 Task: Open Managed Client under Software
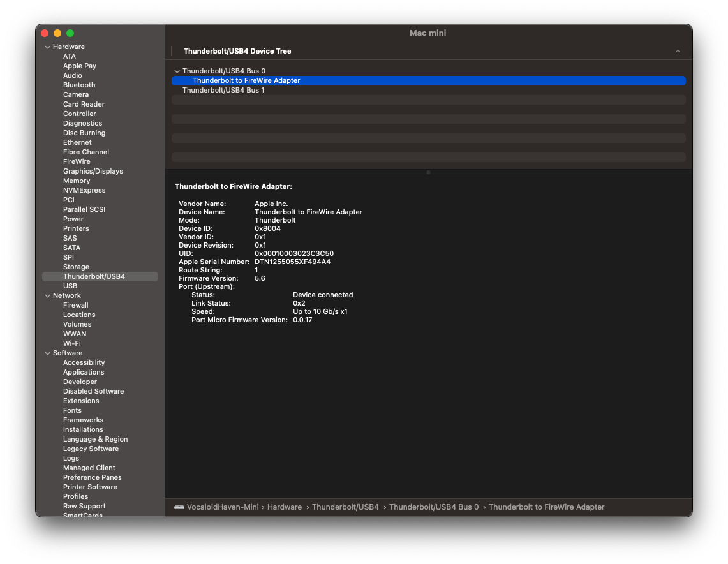coord(89,468)
